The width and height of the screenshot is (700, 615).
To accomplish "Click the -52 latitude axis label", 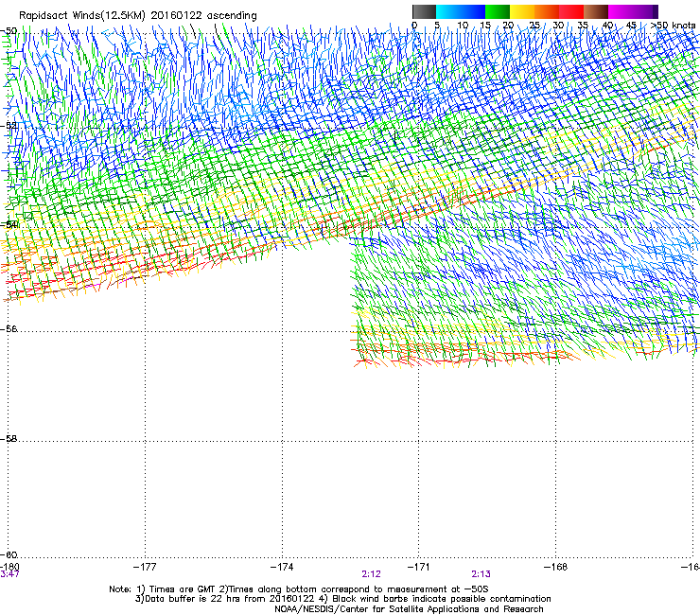I will [9, 126].
